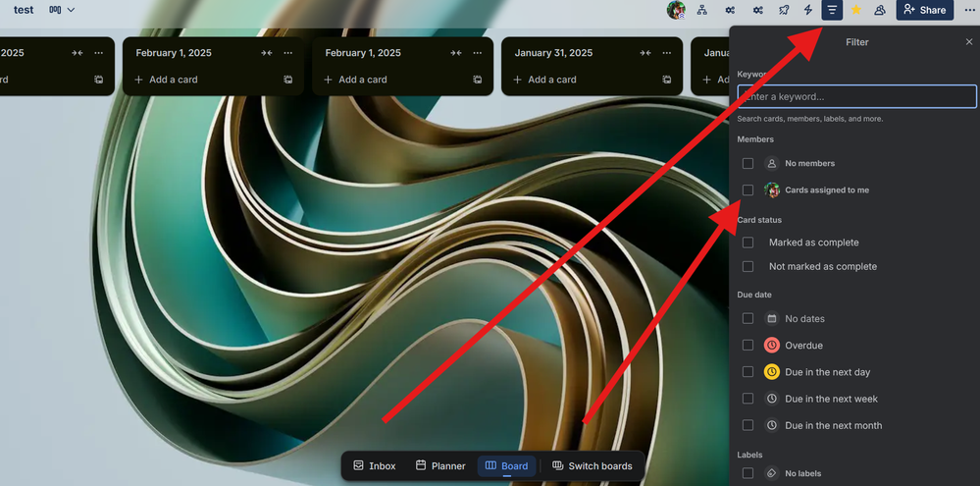Click template icon in the leftmost February 1, 2025 list
Viewport: 980px width, 486px height.
(288, 80)
